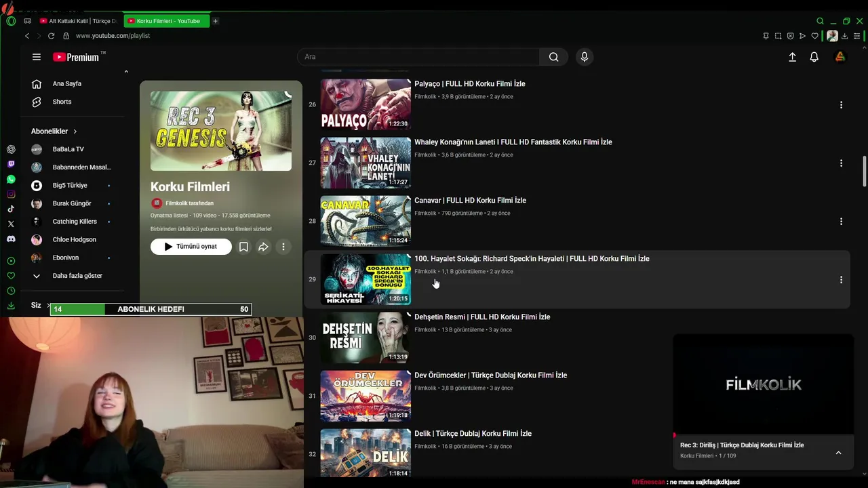Click the address bar URL
Viewport: 868px width, 488px height.
(x=113, y=36)
